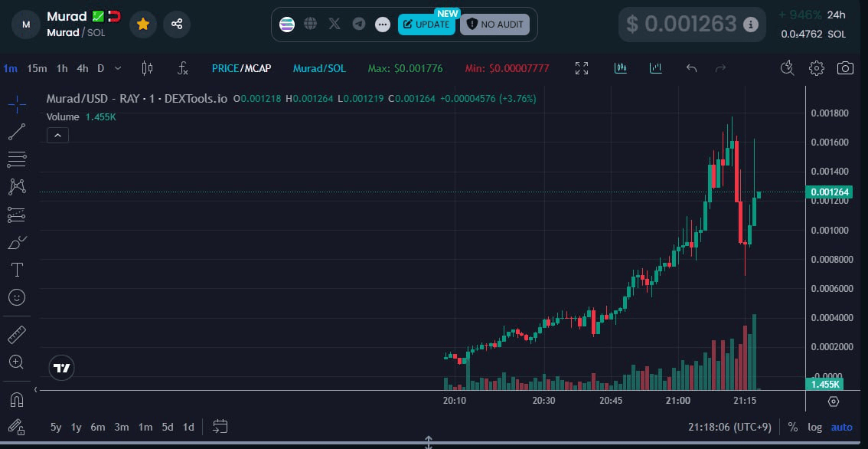This screenshot has width=868, height=449.
Task: Toggle log scale
Action: click(x=815, y=428)
